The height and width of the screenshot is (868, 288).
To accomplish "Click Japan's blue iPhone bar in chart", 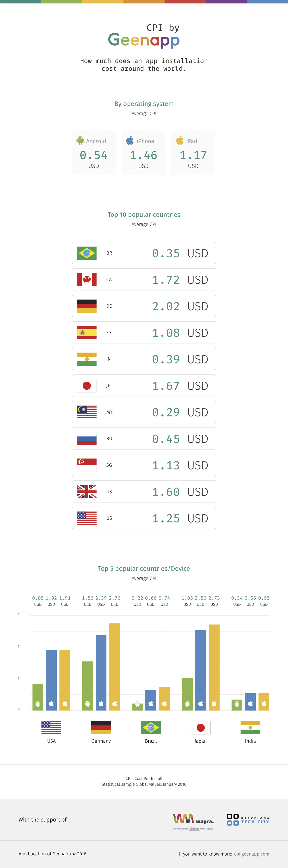I will tap(200, 670).
